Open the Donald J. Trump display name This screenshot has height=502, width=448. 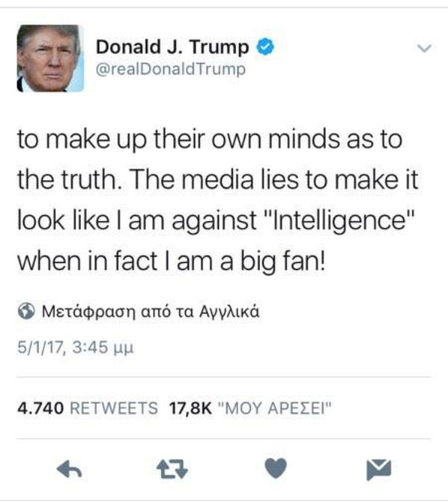click(x=172, y=47)
